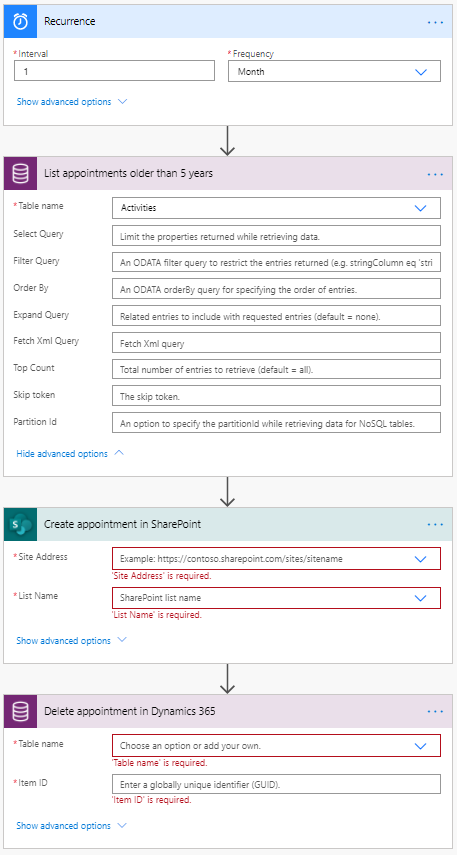
Task: Click the Filter Query input field
Action: [276, 262]
